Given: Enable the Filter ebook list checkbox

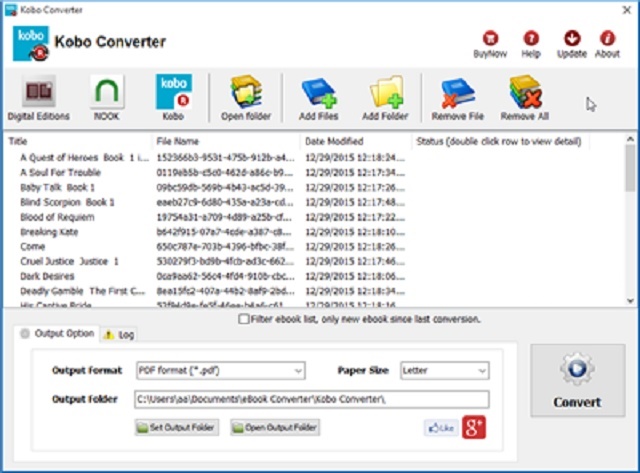Looking at the screenshot, I should pyautogui.click(x=244, y=319).
